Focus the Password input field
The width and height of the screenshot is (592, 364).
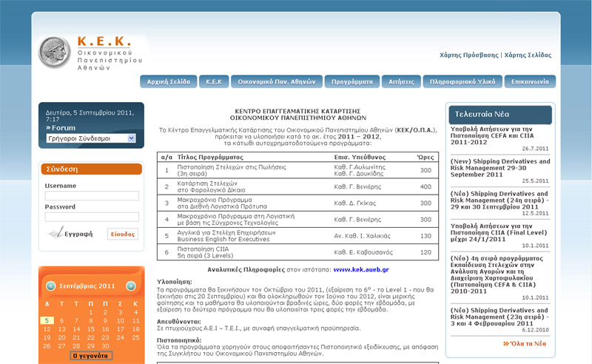point(92,217)
